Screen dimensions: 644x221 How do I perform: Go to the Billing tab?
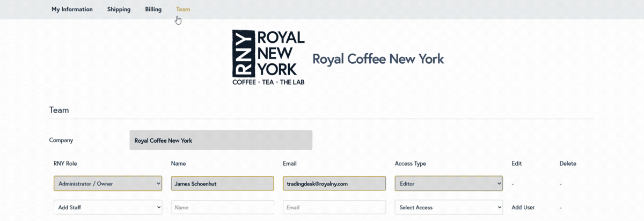point(153,9)
